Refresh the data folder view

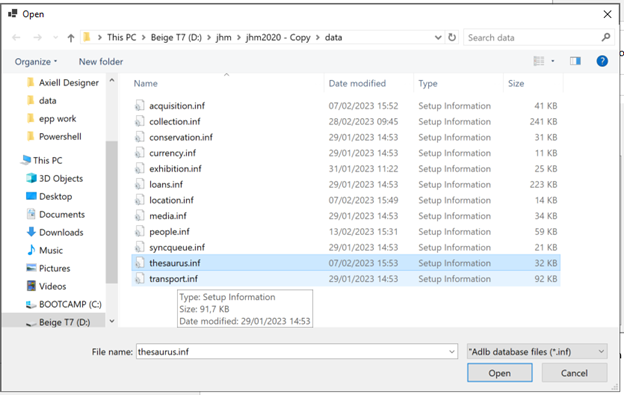coord(452,37)
